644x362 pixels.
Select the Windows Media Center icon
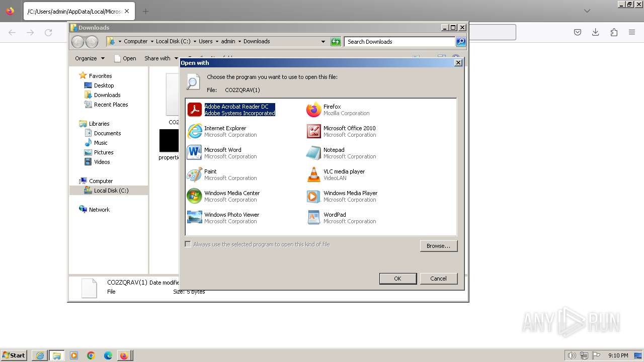[194, 196]
